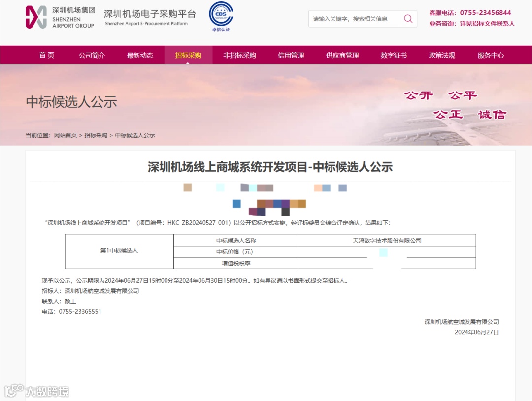Click the 公示期限 date range sentence

(195, 281)
